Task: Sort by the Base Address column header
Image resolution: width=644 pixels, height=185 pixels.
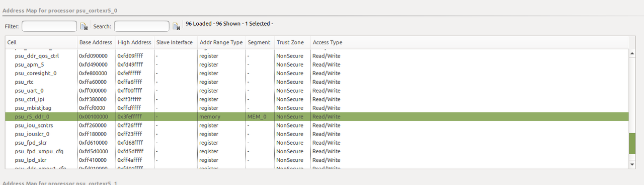Action: click(x=96, y=42)
